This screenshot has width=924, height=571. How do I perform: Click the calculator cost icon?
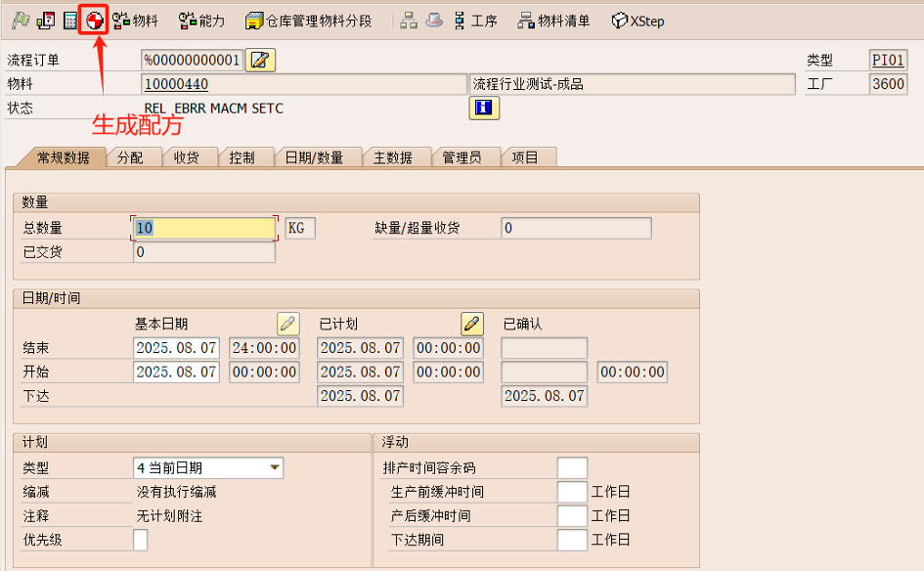coord(70,21)
